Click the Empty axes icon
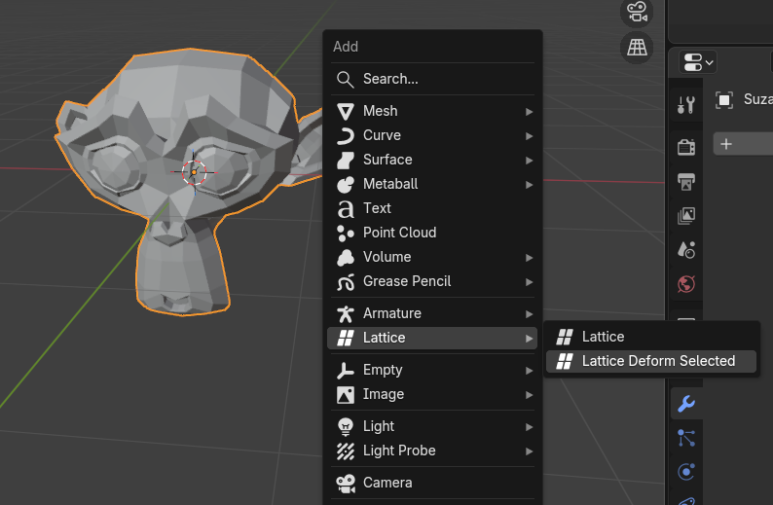Viewport: 773px width, 505px height. [x=345, y=370]
